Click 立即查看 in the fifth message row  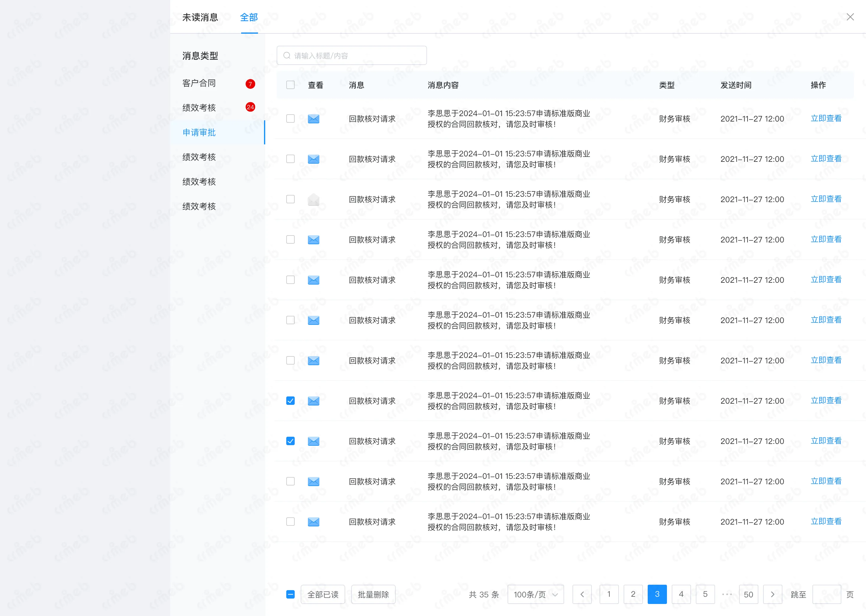pos(826,279)
